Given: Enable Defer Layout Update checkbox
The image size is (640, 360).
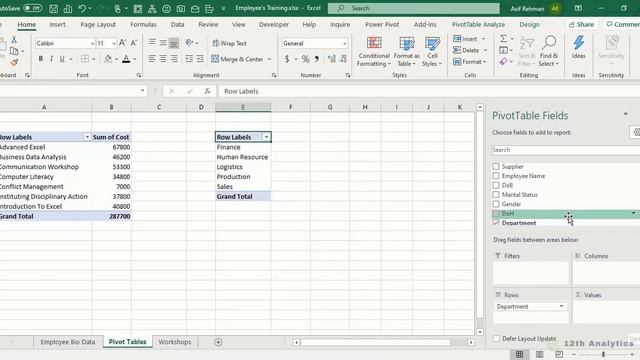Looking at the screenshot, I should tap(496, 338).
